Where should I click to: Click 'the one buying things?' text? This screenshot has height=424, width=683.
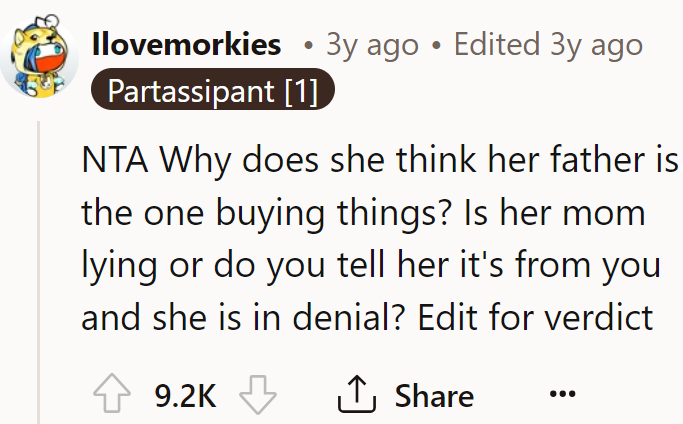265,214
